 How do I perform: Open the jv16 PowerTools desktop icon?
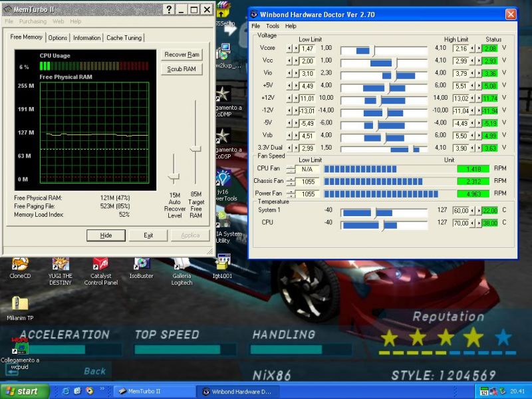click(223, 178)
